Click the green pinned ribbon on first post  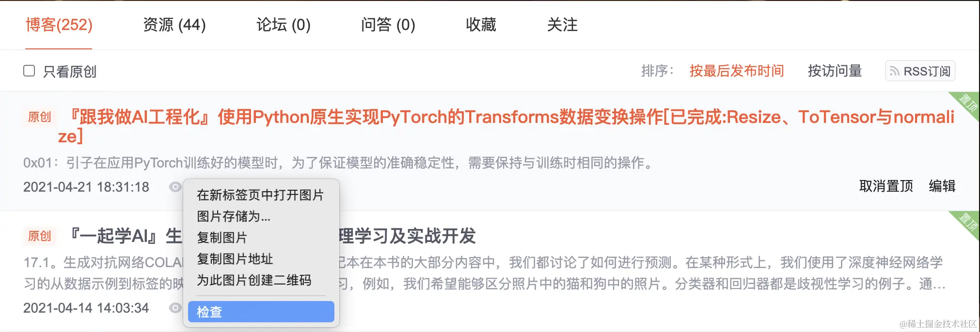tap(966, 104)
